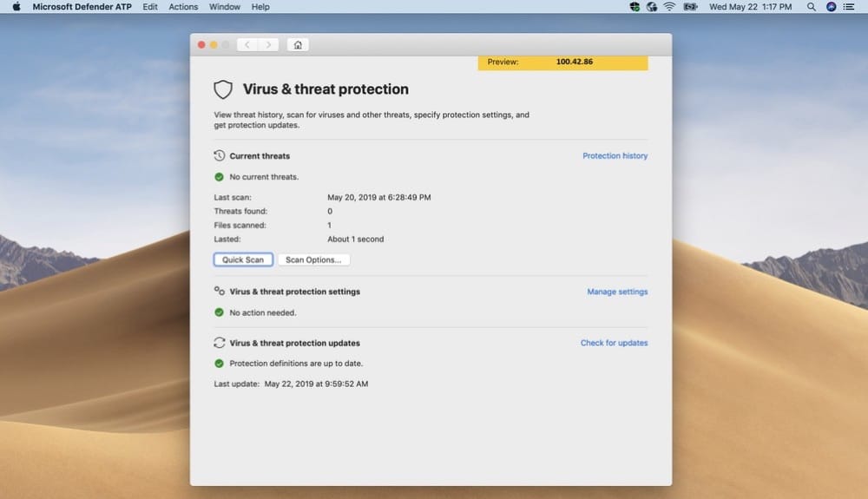Click the 'Current threats' section heading

pos(260,156)
